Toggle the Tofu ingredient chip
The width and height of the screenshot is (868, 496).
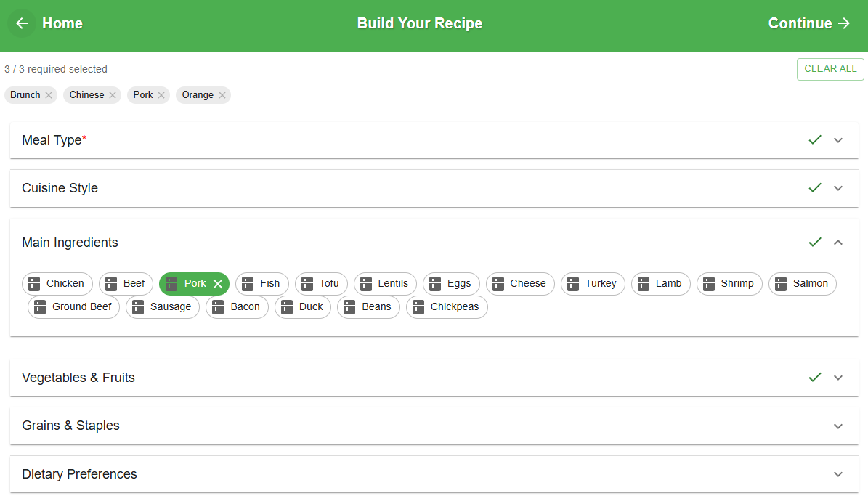321,284
